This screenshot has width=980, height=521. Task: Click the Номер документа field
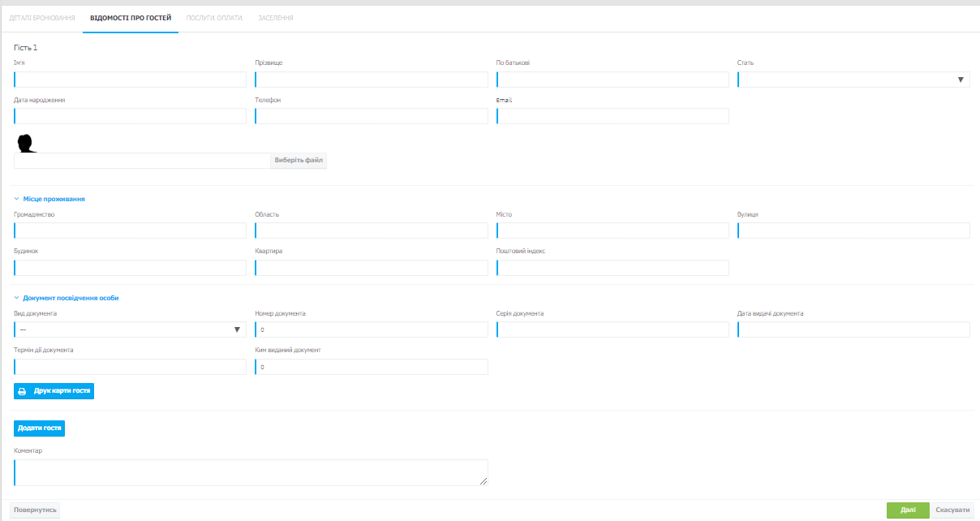pos(372,329)
